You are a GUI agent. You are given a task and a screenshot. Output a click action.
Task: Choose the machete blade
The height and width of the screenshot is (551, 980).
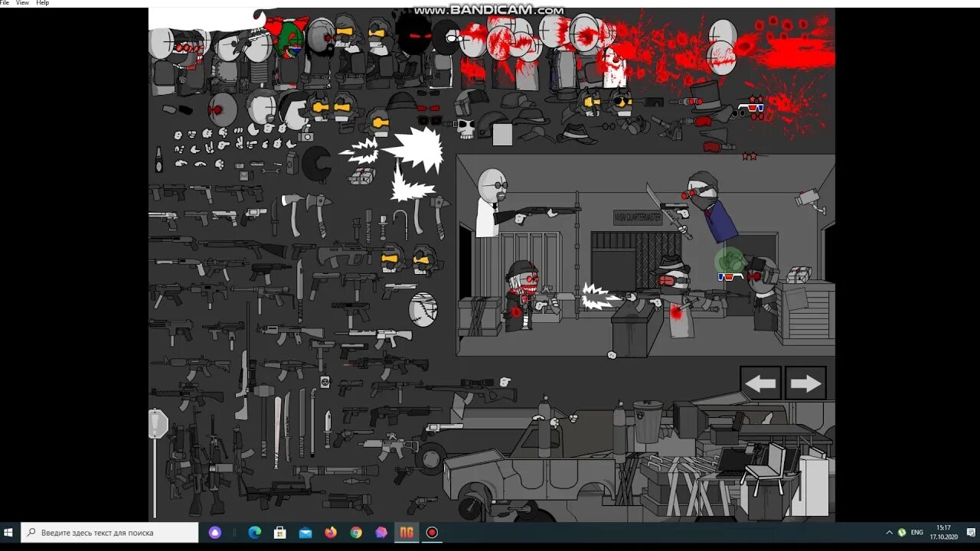[299, 291]
